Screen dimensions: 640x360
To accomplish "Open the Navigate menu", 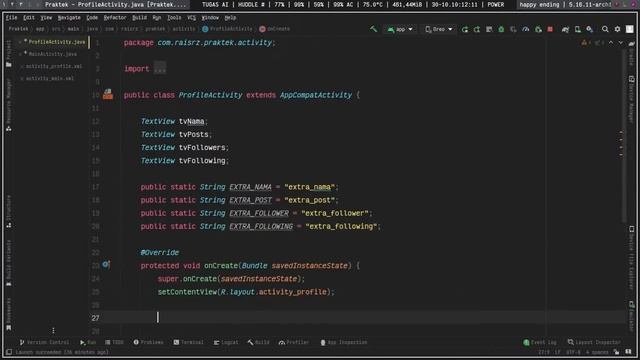I will click(69, 18).
